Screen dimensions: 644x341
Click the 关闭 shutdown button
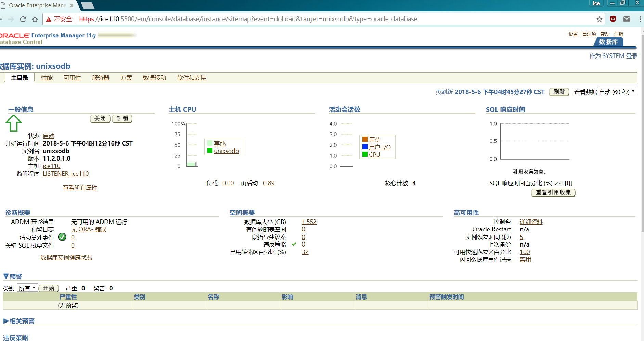[x=100, y=118]
